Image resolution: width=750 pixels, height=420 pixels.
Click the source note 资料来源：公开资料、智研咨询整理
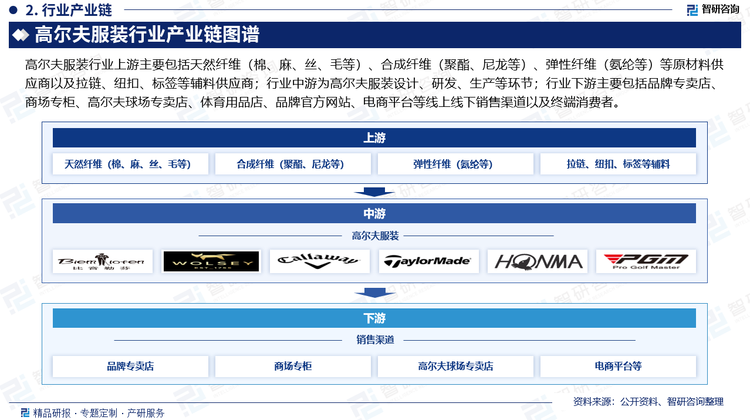[x=648, y=402]
